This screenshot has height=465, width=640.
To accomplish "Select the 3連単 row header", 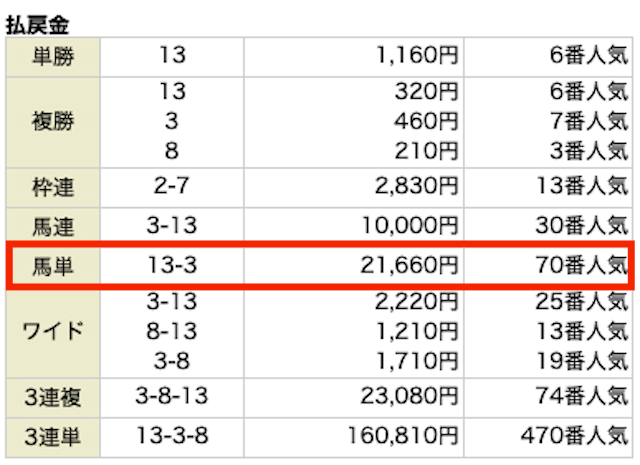I will pos(53,437).
